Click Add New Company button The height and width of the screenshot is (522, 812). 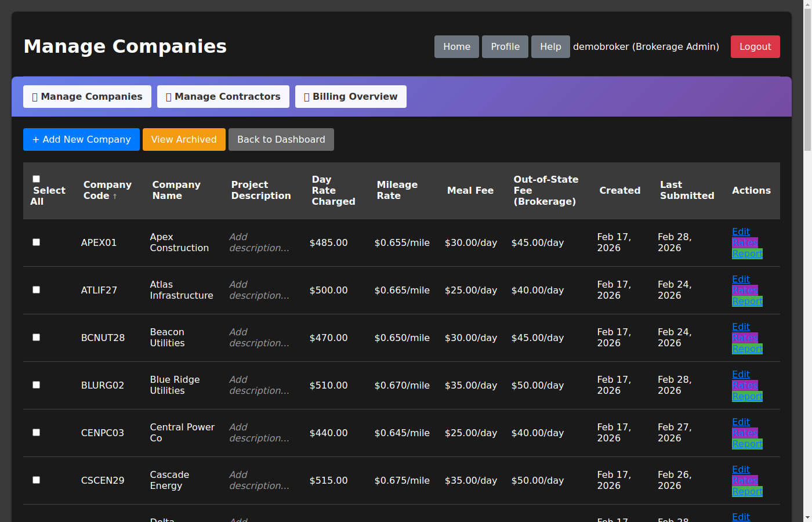point(81,139)
